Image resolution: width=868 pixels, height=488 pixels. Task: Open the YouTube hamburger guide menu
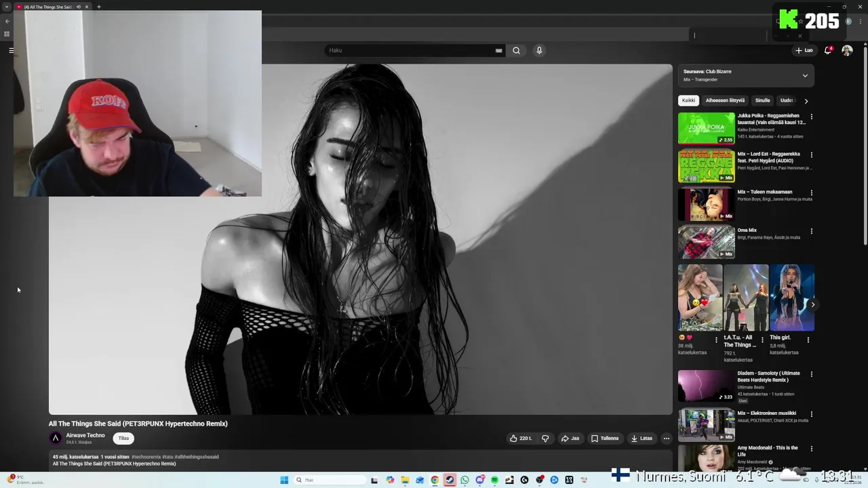11,50
